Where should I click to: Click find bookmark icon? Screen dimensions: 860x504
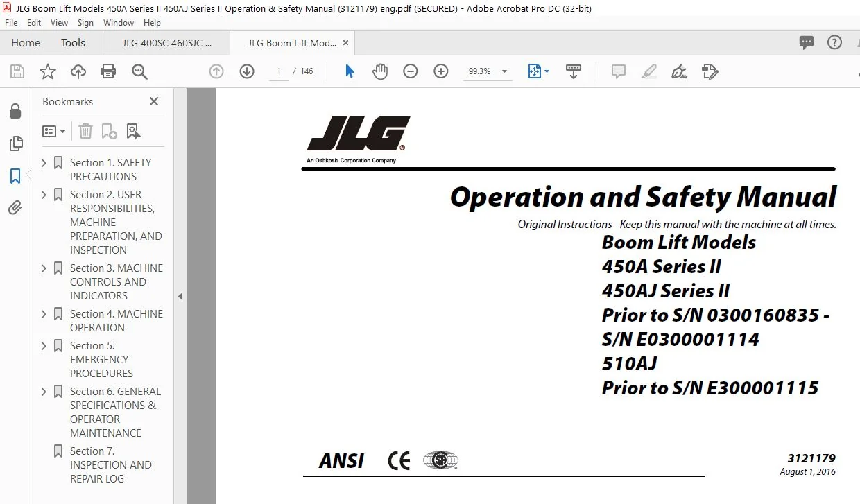(133, 131)
